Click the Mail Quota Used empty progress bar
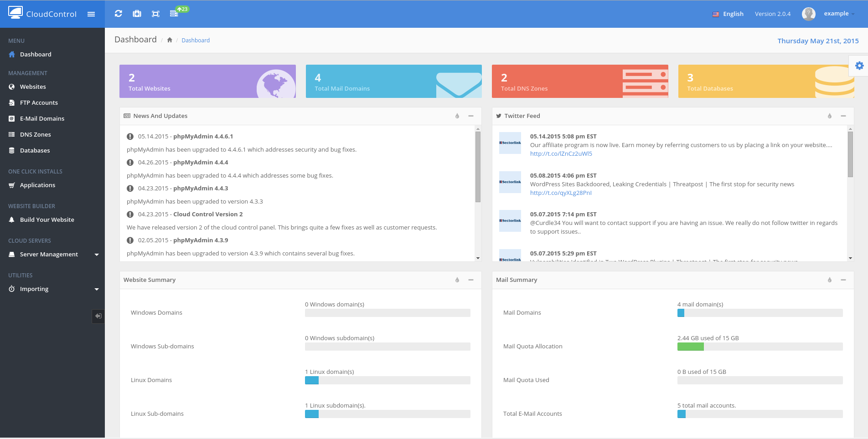The image size is (868, 439). click(760, 380)
